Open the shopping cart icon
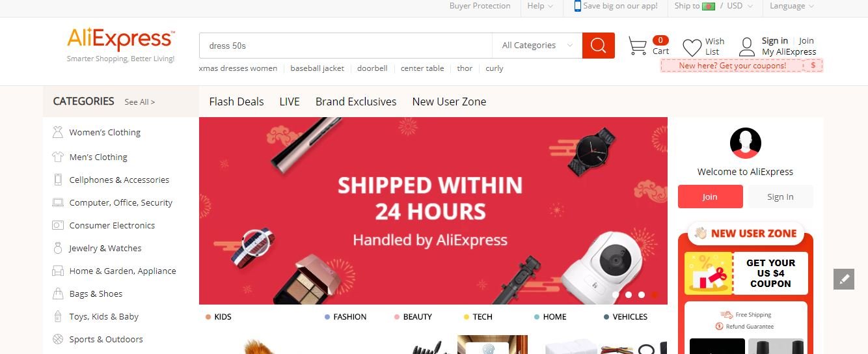This screenshot has height=354, width=868. pos(638,46)
